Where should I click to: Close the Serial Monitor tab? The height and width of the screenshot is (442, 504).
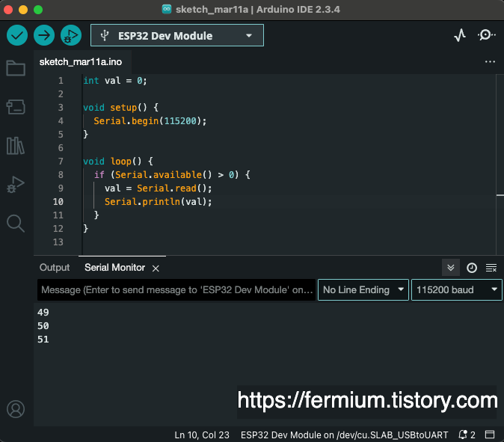156,268
